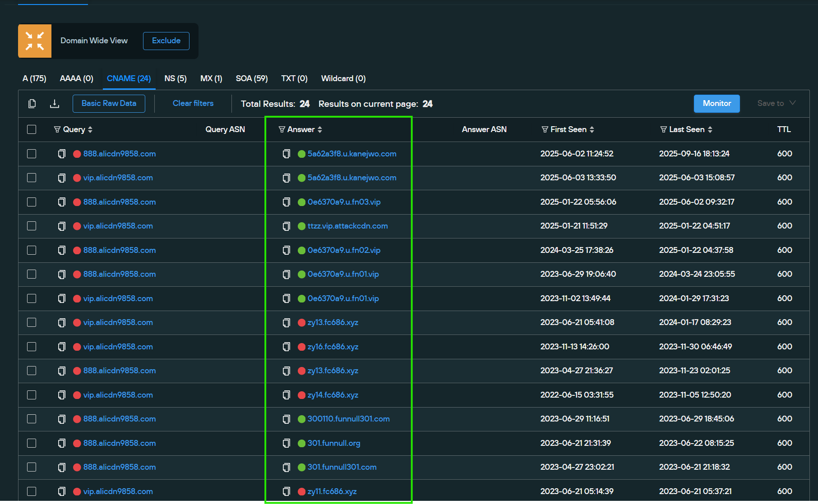This screenshot has height=504, width=818.
Task: Toggle the select-all header checkbox
Action: [x=32, y=129]
